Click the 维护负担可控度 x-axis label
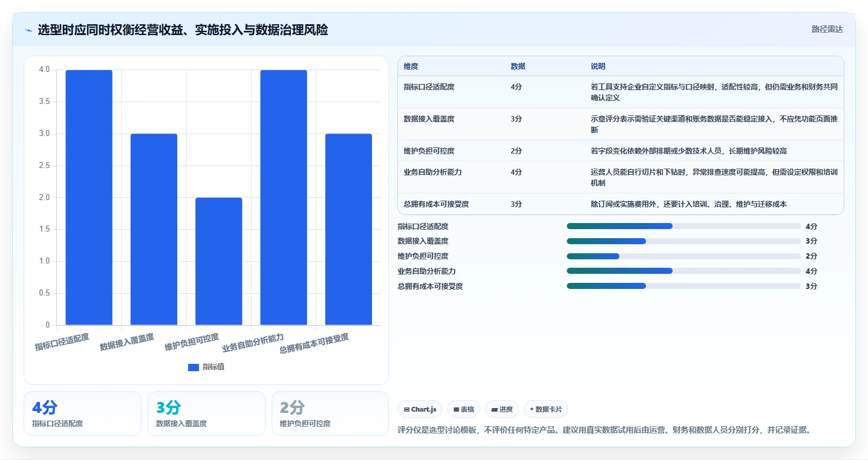The image size is (868, 460). tap(192, 342)
